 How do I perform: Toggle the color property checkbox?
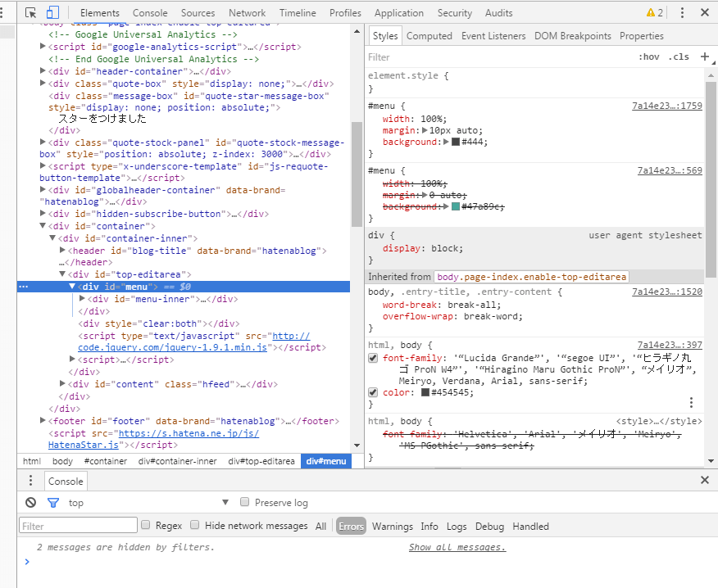pos(373,392)
